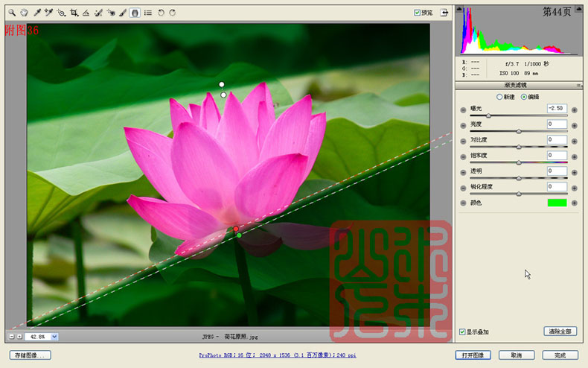Click the 亮度 value field
The width and height of the screenshot is (588, 368).
pyautogui.click(x=557, y=124)
